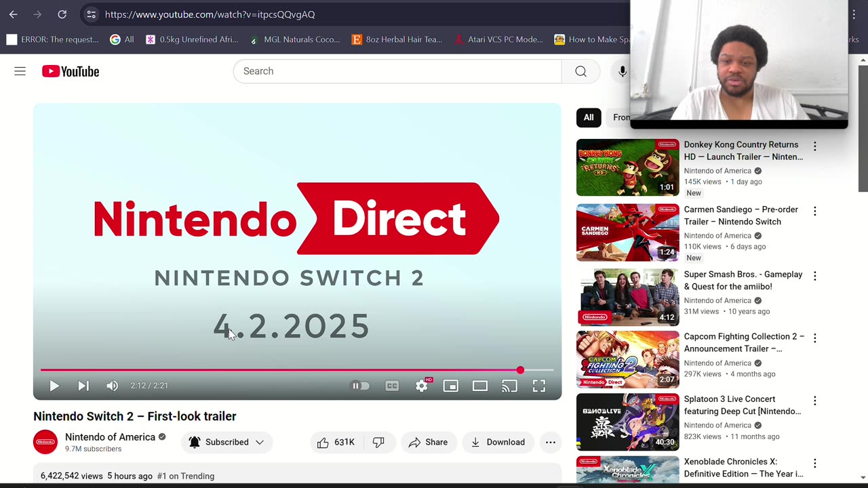This screenshot has height=488, width=868.
Task: Open Capcom Fighting Collection 2 thumbnail
Action: pos(627,359)
